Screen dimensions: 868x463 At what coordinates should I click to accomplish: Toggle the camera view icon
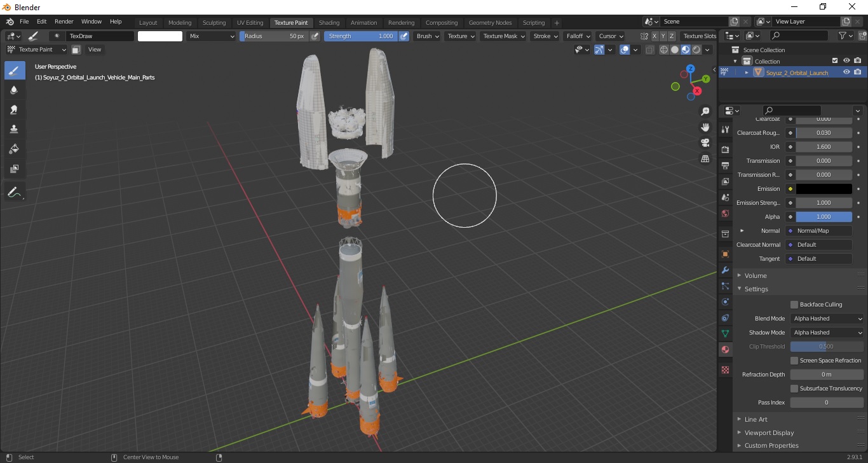705,142
